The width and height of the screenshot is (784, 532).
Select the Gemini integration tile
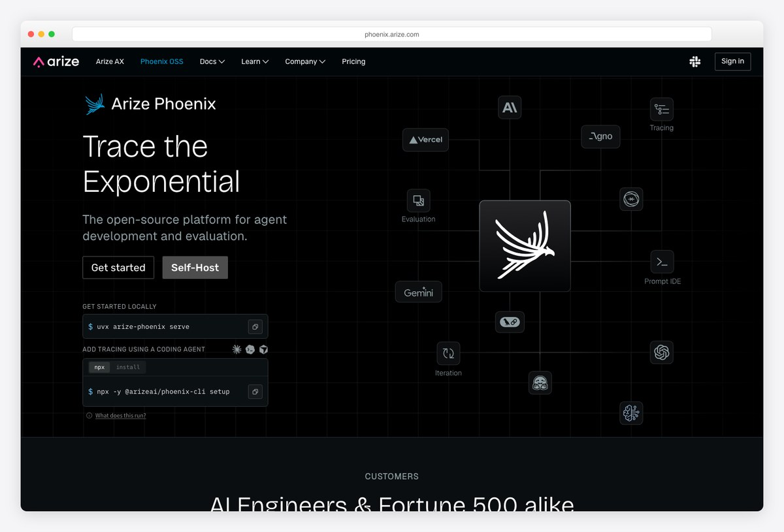(x=419, y=292)
